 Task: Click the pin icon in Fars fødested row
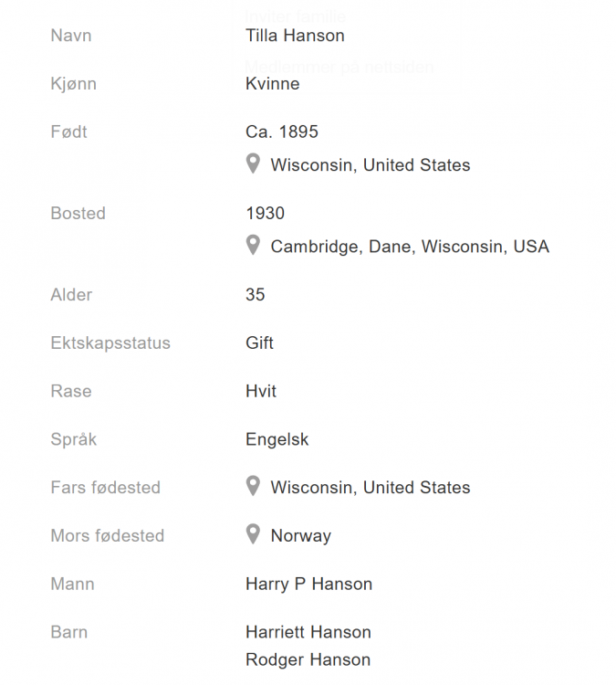pyautogui.click(x=254, y=487)
